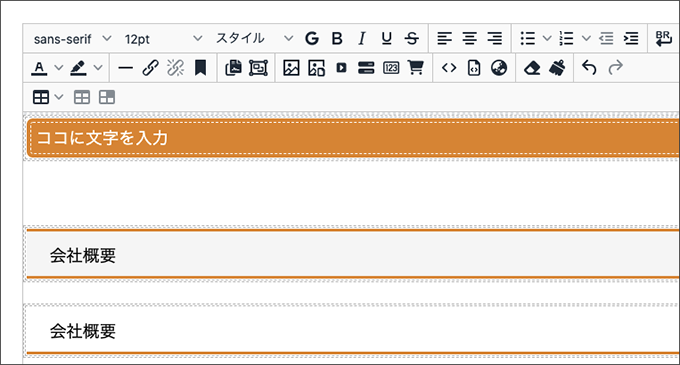Click the orange ココに文字を入力 heading block
The width and height of the screenshot is (680, 365).
353,138
